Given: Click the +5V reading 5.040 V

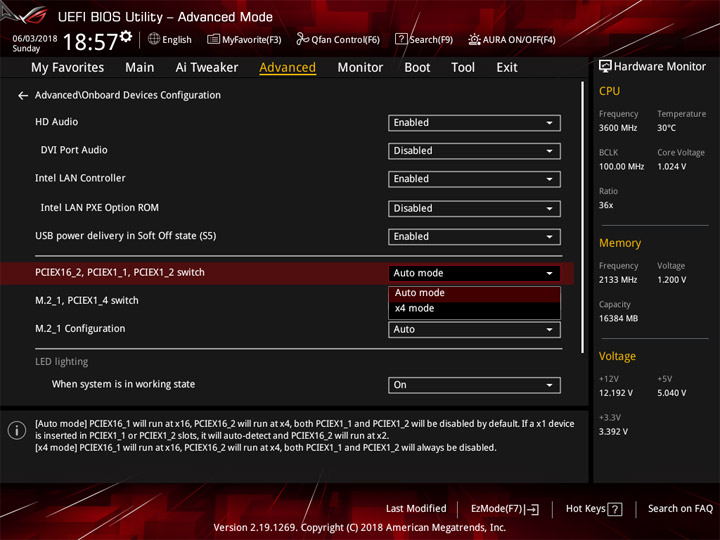Looking at the screenshot, I should pos(672,394).
